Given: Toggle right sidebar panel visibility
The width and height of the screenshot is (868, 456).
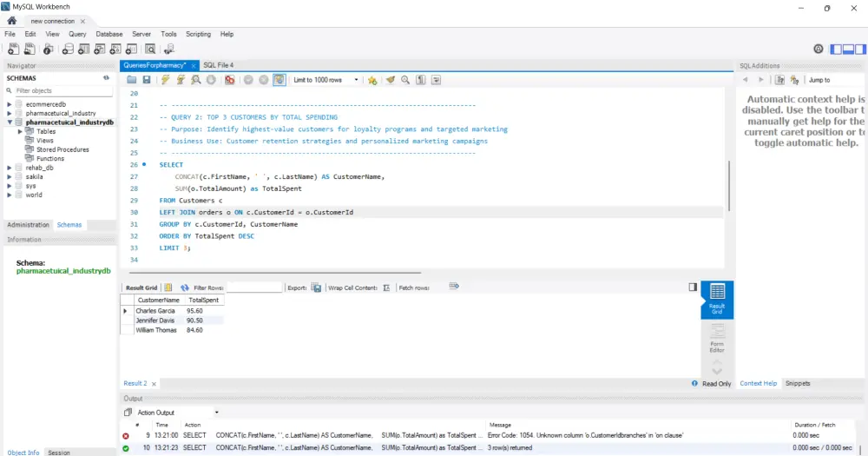Looking at the screenshot, I should coord(860,50).
